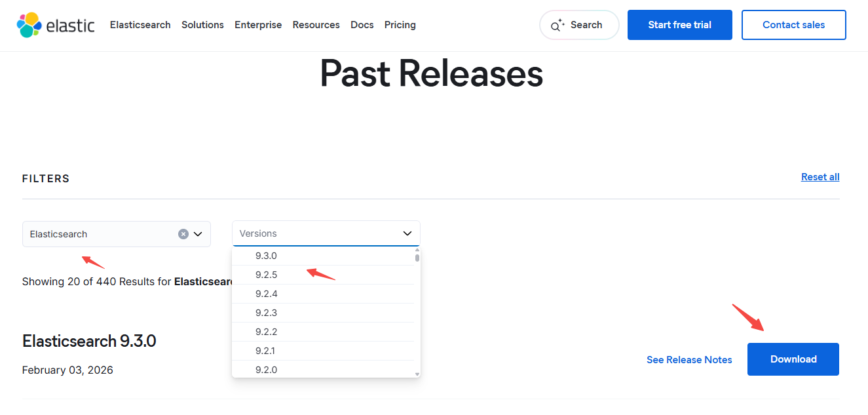Click the FILTERS label
The width and height of the screenshot is (868, 415).
pos(46,178)
